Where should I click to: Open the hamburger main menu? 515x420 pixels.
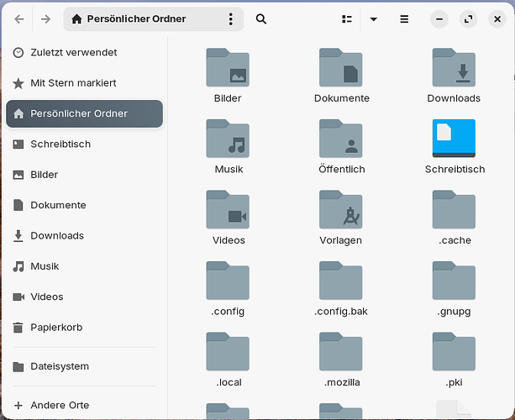404,19
